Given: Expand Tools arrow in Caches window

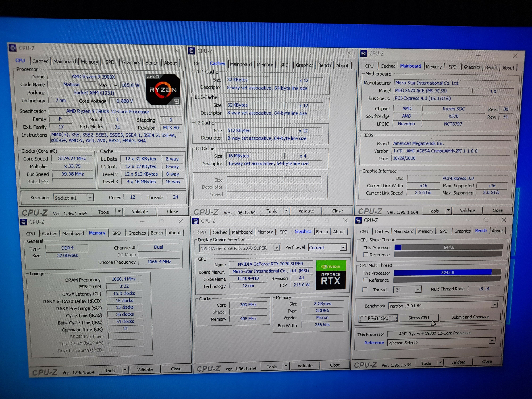Looking at the screenshot, I should click(x=286, y=211).
